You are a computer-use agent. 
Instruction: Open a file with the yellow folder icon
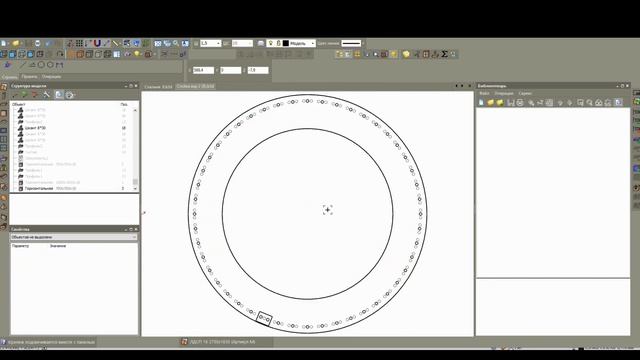tap(15, 43)
